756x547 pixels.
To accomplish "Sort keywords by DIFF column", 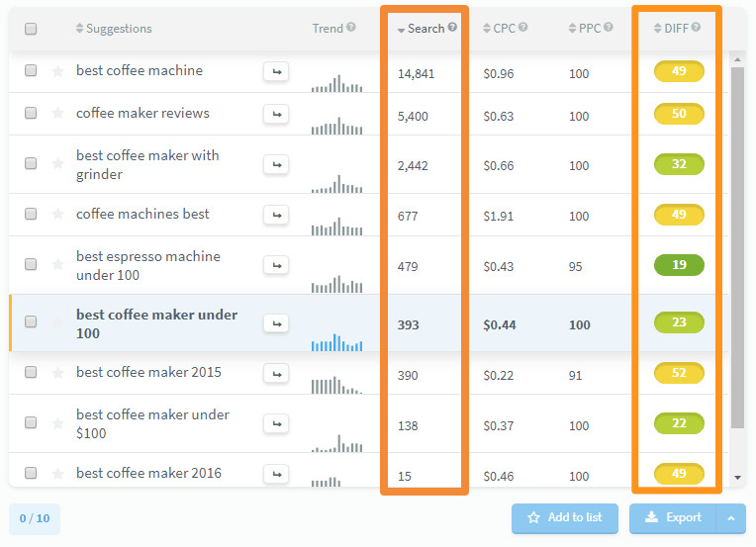I will 676,29.
